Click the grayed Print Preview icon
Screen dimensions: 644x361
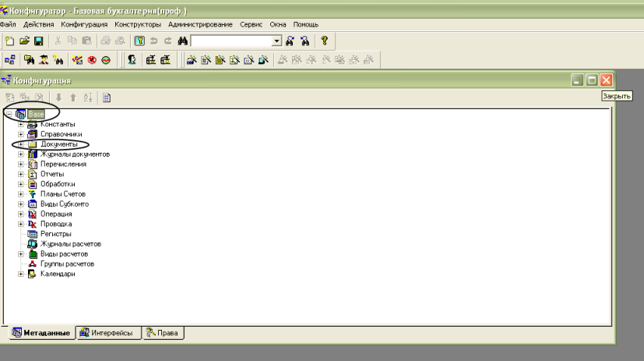[120, 41]
